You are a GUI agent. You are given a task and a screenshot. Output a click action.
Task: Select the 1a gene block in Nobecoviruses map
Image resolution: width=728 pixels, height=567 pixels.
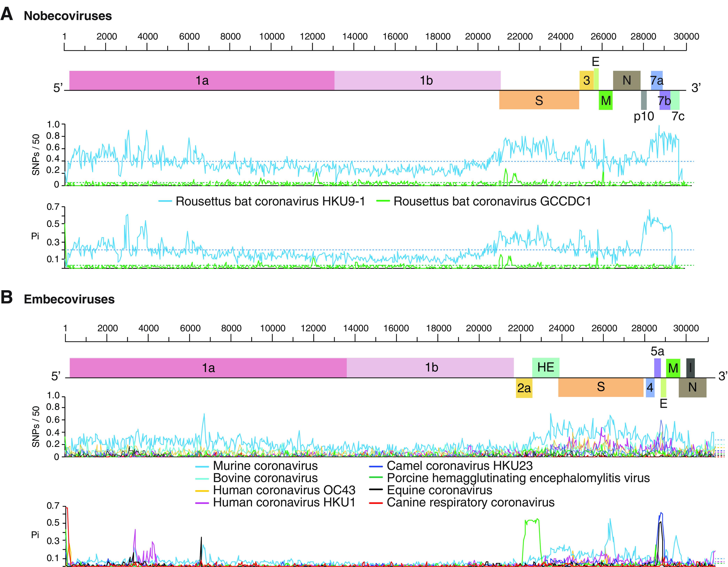pyautogui.click(x=202, y=80)
